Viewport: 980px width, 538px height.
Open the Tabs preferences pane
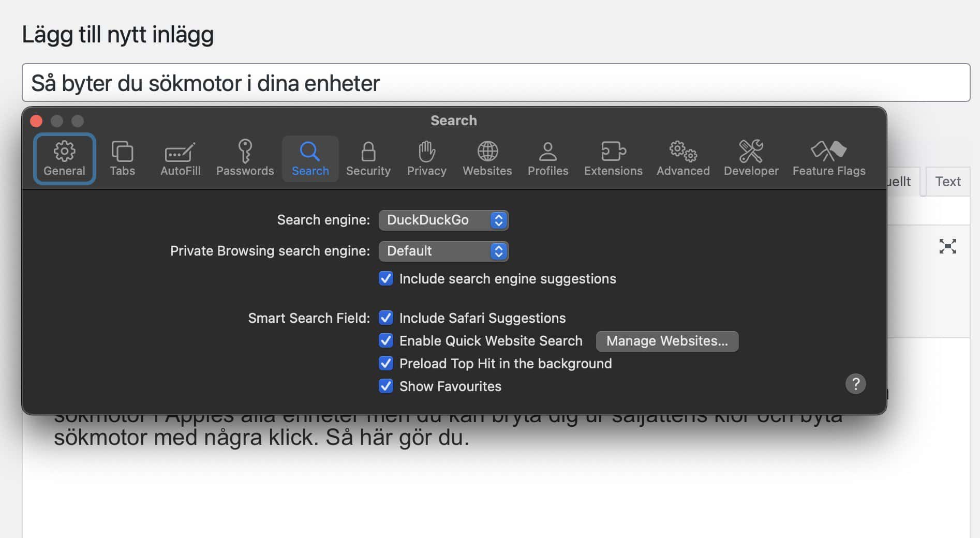pos(122,159)
